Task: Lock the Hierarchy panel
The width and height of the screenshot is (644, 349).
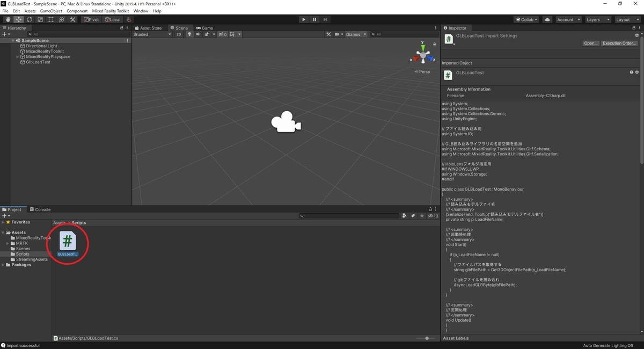Action: (x=122, y=28)
